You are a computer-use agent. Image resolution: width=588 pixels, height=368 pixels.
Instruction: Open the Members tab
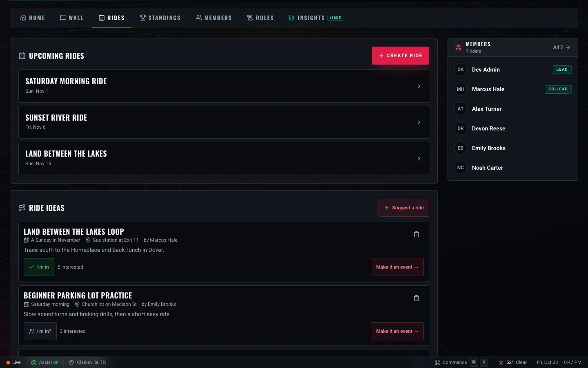point(214,18)
